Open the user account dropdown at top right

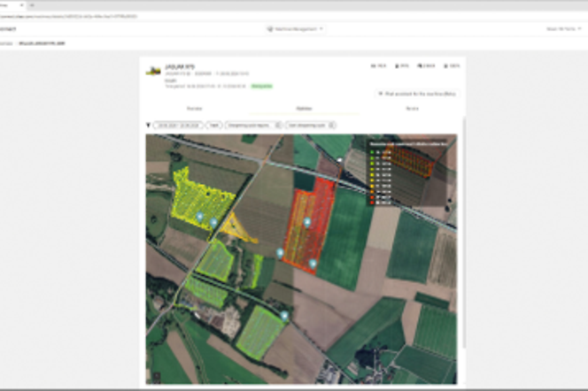coord(563,29)
